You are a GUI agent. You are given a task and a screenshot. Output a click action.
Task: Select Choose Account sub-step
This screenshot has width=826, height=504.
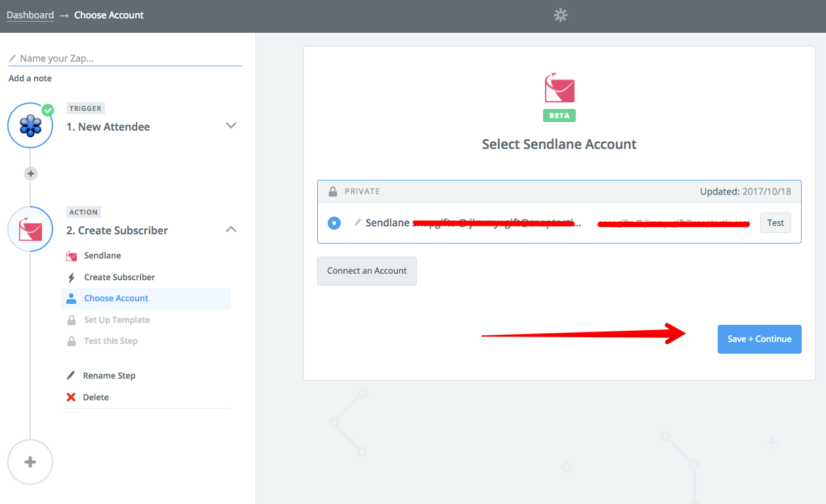tap(146, 299)
